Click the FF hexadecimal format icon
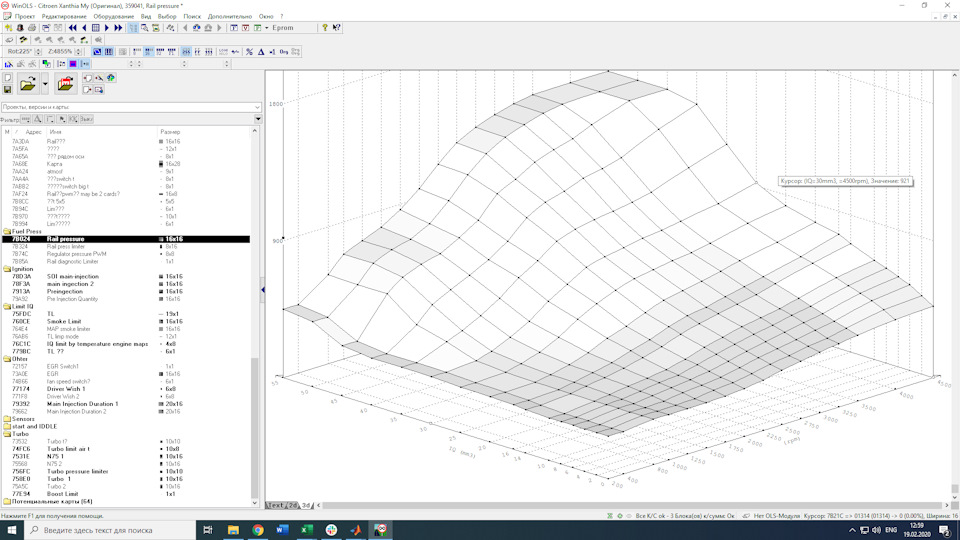The height and width of the screenshot is (540, 960). coord(197,52)
